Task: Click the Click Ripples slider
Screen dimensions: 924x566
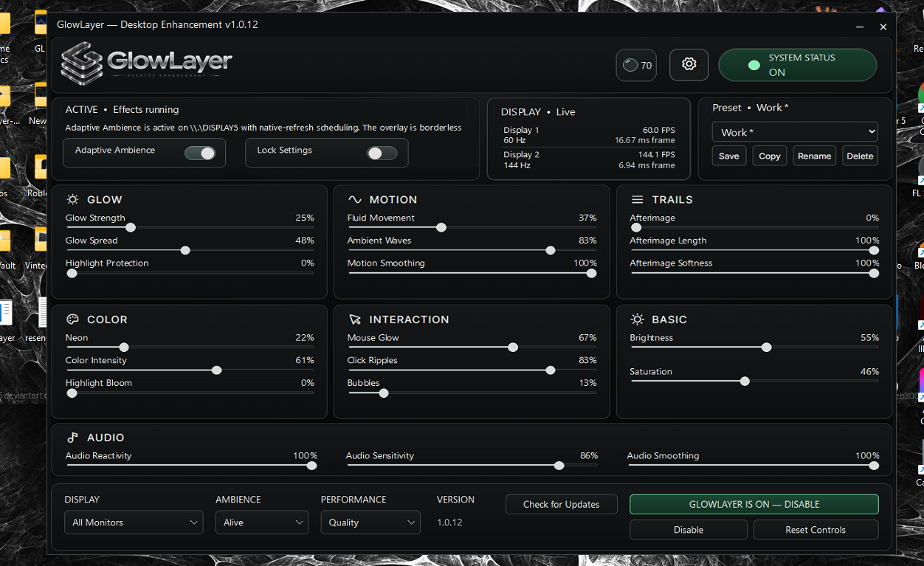Action: [x=472, y=370]
